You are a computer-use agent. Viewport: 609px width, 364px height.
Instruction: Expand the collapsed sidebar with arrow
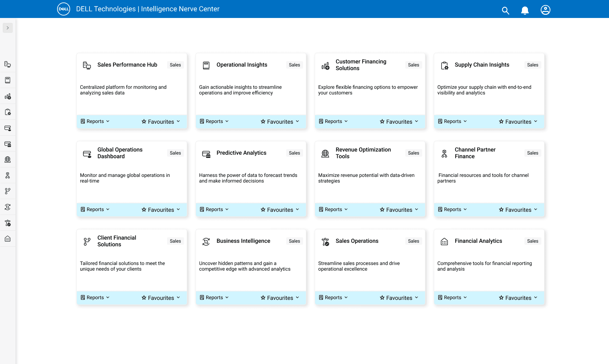pyautogui.click(x=8, y=28)
